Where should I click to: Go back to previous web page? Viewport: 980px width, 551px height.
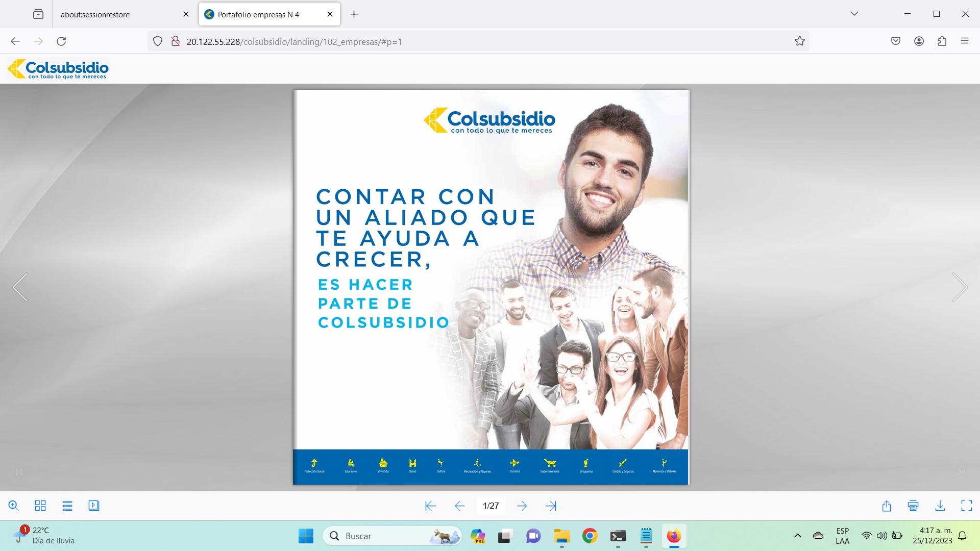[x=15, y=41]
